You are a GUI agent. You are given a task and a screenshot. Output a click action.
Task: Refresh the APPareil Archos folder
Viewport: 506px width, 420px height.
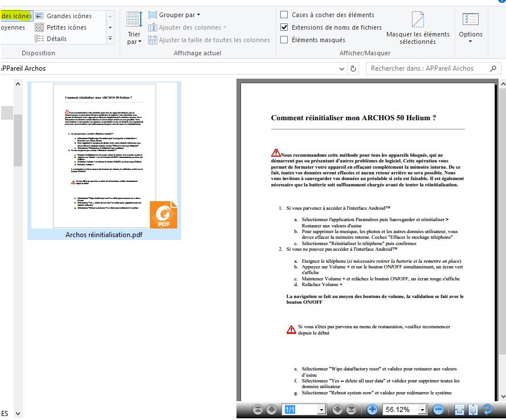353,68
